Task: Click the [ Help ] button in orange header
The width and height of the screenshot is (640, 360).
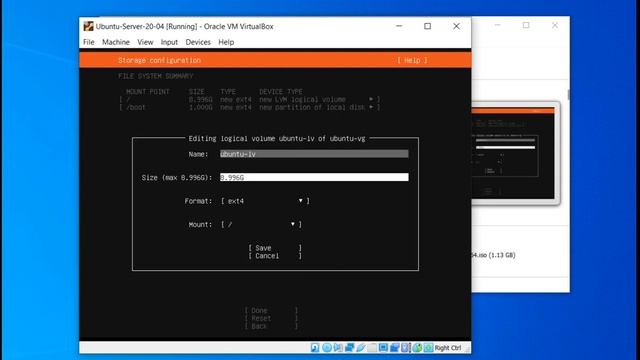Action: [412, 60]
